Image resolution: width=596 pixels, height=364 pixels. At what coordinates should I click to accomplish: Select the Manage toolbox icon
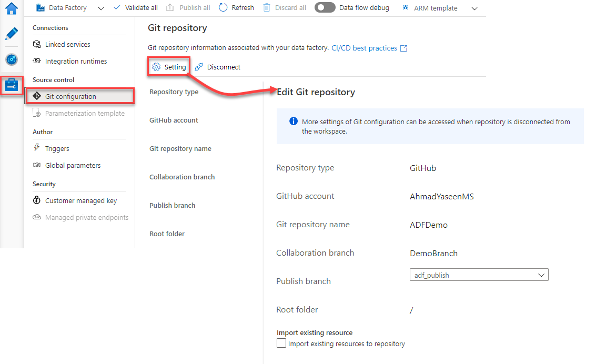click(x=12, y=85)
